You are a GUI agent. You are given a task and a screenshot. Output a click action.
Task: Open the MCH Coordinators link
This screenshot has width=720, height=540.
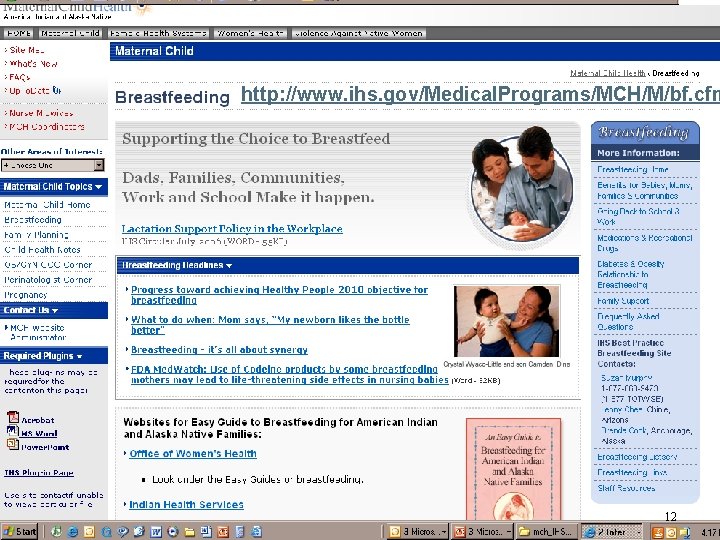(46, 126)
